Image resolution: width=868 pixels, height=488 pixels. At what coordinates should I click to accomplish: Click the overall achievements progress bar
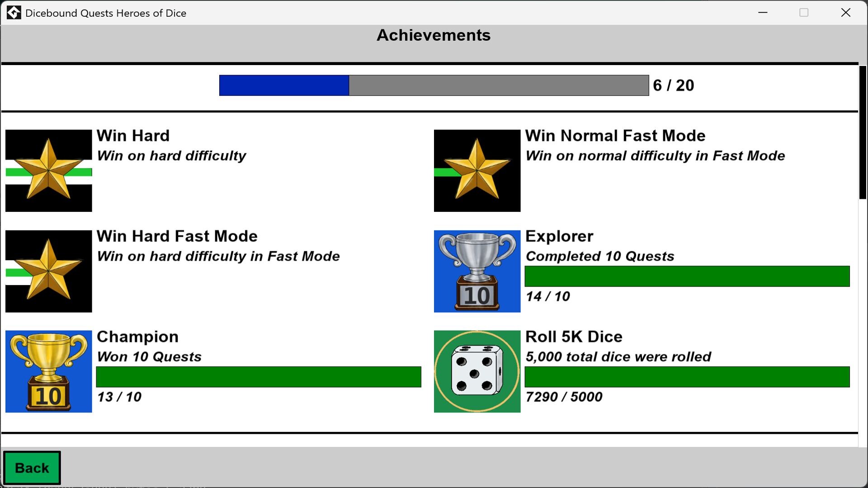point(434,85)
